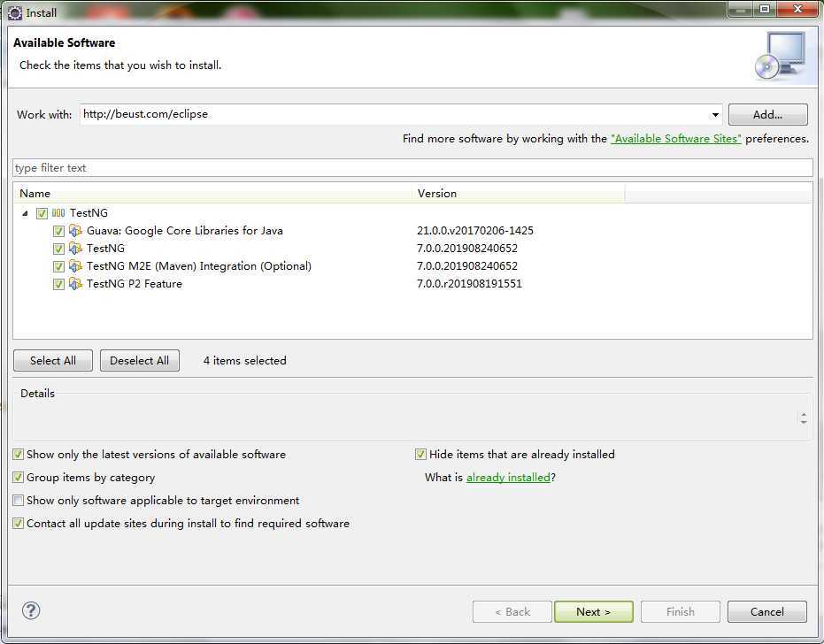
Task: Uncheck the TestNG 7.0.0.201908240652 feature checkbox
Action: [58, 249]
